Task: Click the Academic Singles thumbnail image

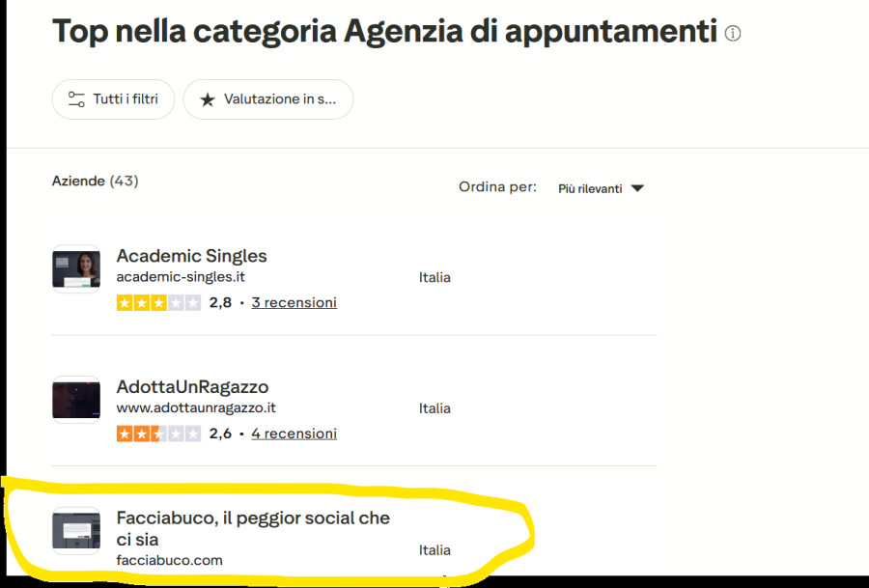Action: (75, 268)
